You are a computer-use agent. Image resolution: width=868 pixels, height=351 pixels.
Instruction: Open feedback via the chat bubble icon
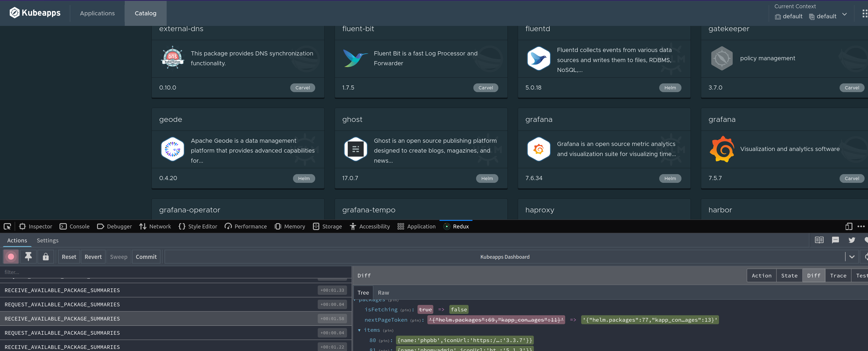click(x=836, y=240)
